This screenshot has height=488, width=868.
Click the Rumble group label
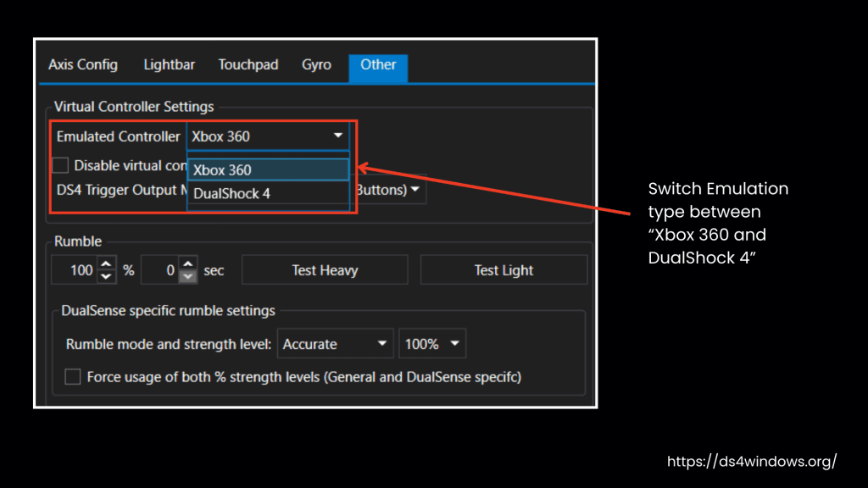(x=78, y=241)
